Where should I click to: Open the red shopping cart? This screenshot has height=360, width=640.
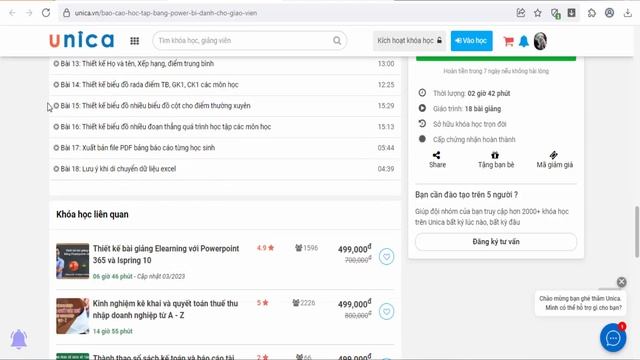pyautogui.click(x=508, y=41)
